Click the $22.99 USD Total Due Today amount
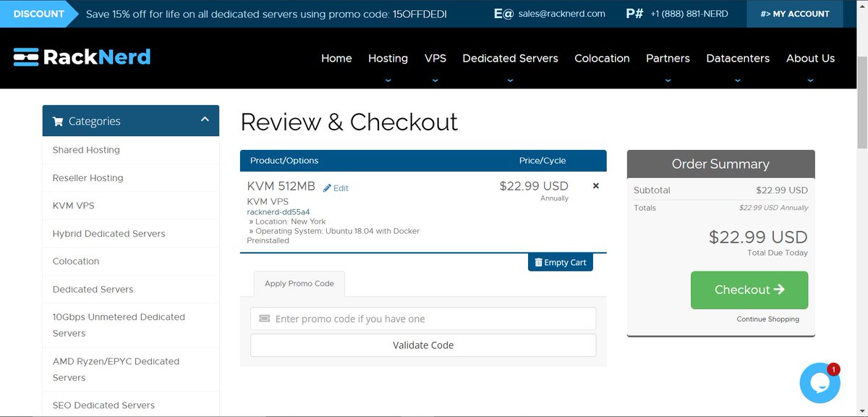 (758, 237)
